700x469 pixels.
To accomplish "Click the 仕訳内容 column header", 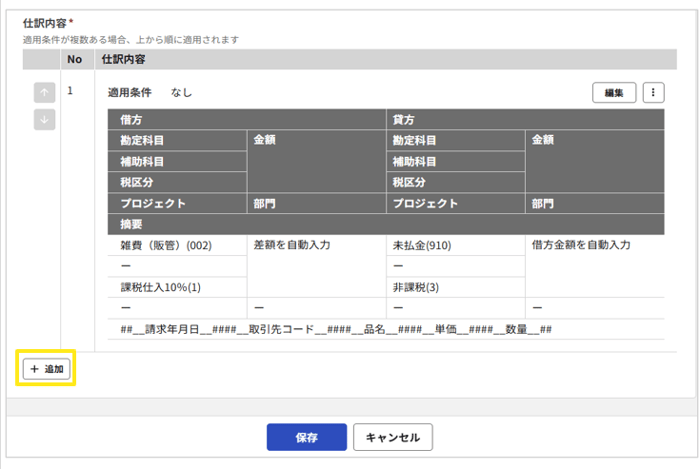I will [125, 61].
